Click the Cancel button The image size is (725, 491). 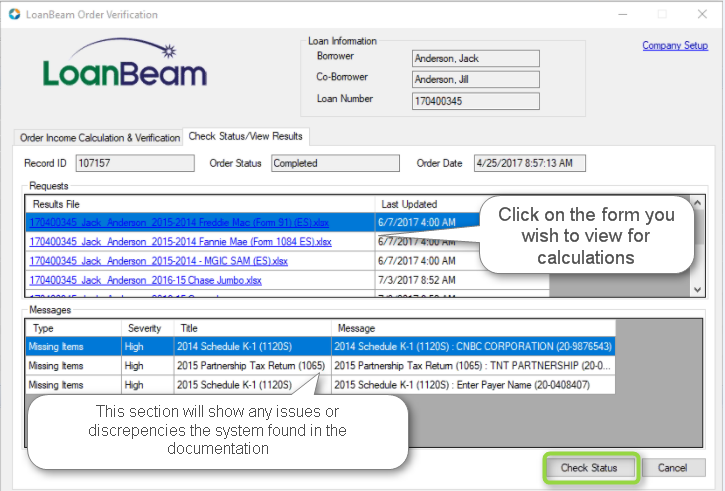click(x=673, y=468)
